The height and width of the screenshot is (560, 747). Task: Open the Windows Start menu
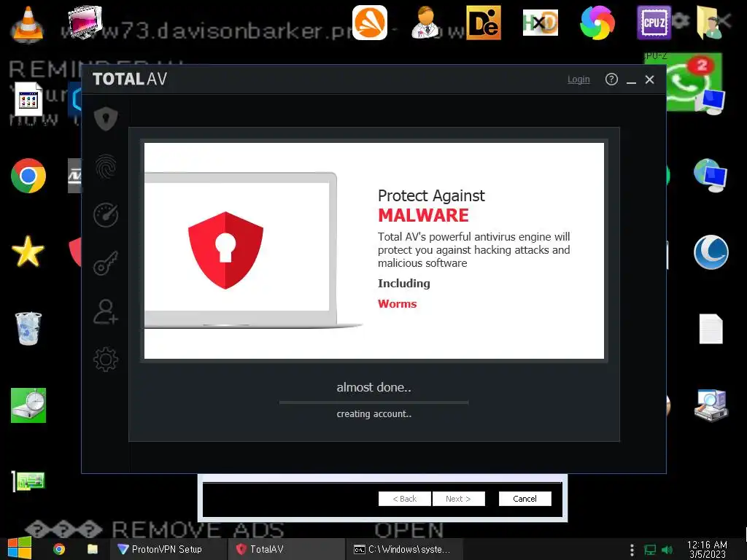20,548
